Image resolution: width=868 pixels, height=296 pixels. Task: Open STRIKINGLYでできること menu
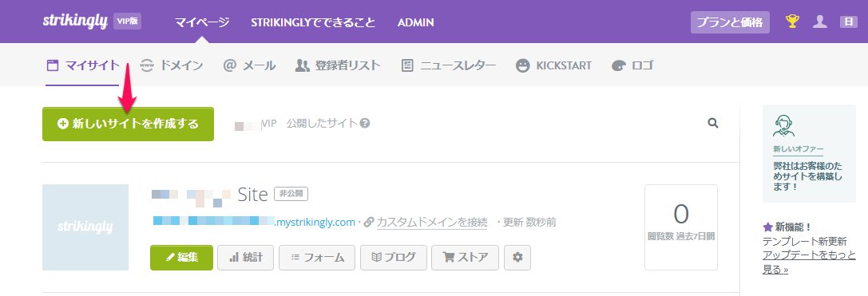click(313, 22)
